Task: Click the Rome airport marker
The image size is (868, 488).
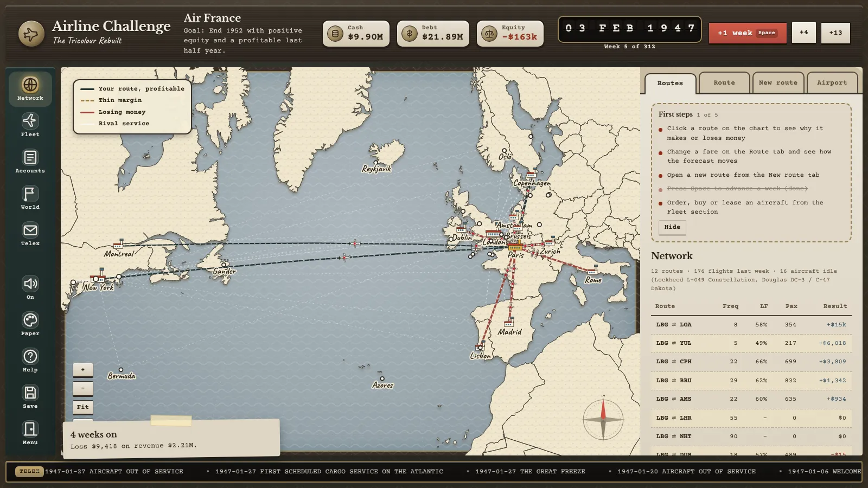Action: click(x=592, y=270)
